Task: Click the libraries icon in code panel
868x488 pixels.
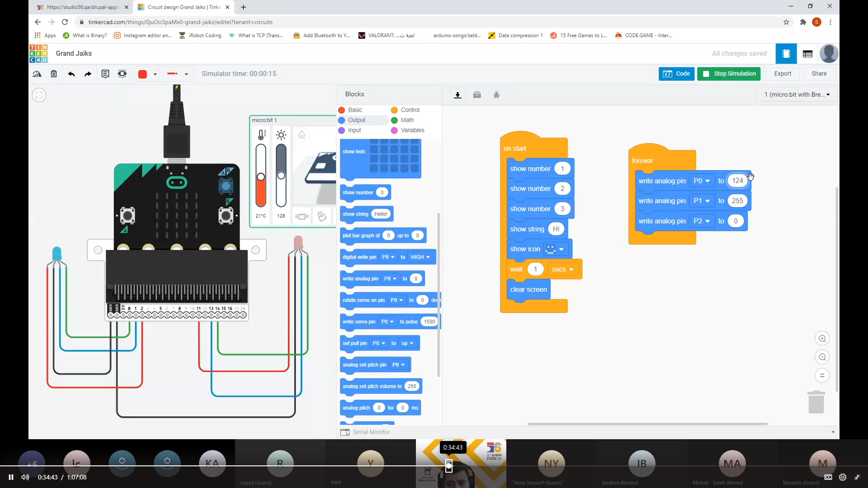Action: coord(477,95)
